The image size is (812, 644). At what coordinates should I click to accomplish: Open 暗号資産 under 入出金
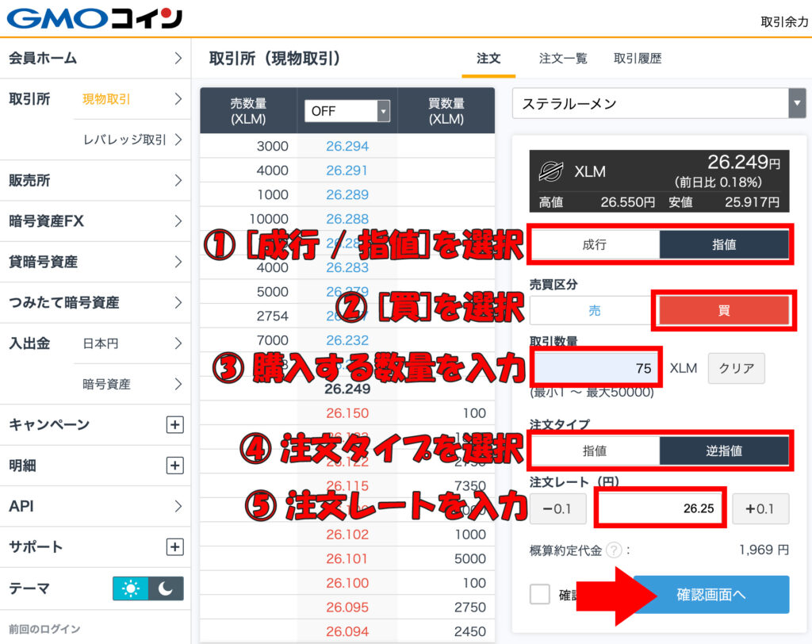coord(132,384)
